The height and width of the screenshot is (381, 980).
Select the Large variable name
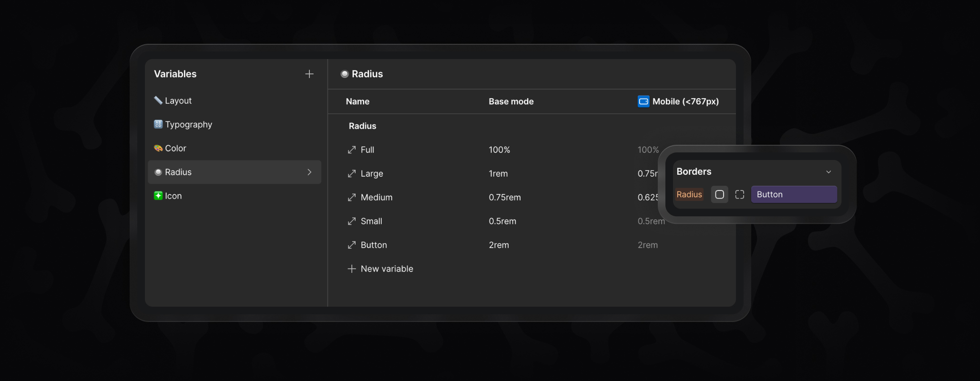[372, 173]
